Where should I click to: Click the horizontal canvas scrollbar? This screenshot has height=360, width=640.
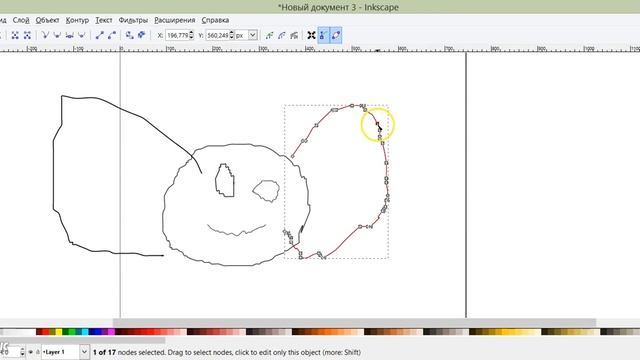[354, 322]
